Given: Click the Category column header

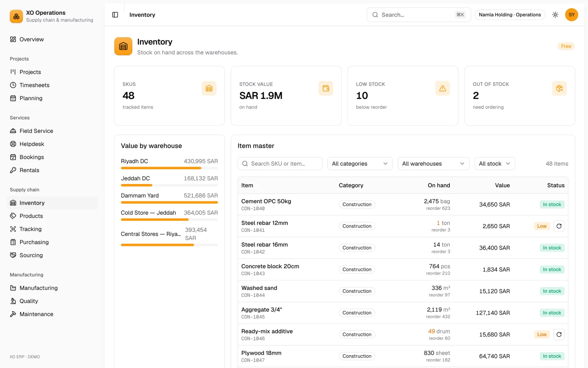Looking at the screenshot, I should 351,185.
